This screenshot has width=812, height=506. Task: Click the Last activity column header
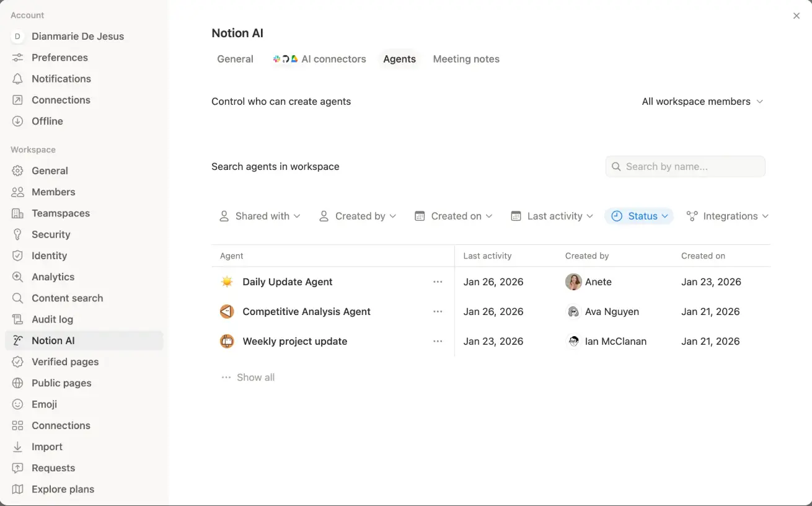487,255
